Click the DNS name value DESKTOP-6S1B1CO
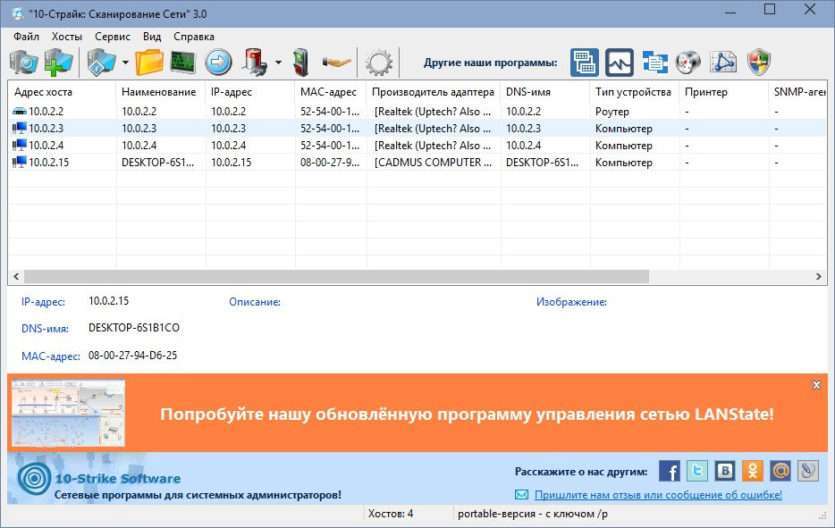This screenshot has width=835, height=528. coord(134,328)
